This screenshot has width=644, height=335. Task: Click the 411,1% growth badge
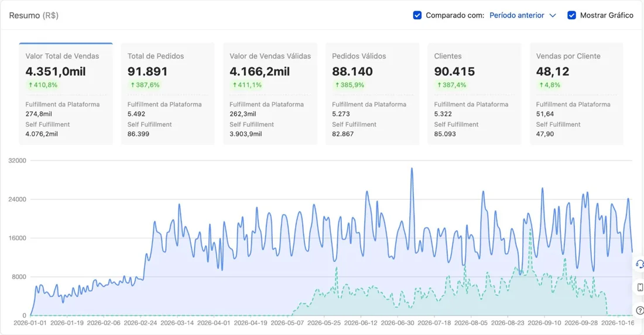(x=246, y=85)
